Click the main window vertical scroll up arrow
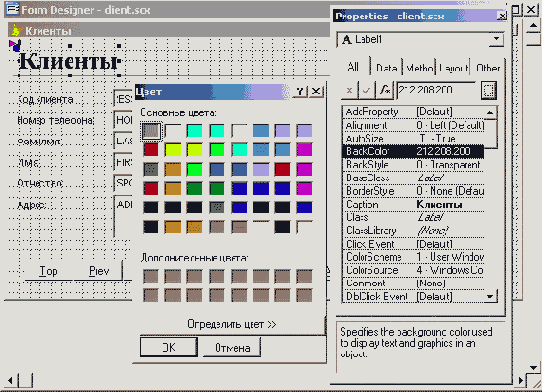 pos(533,26)
